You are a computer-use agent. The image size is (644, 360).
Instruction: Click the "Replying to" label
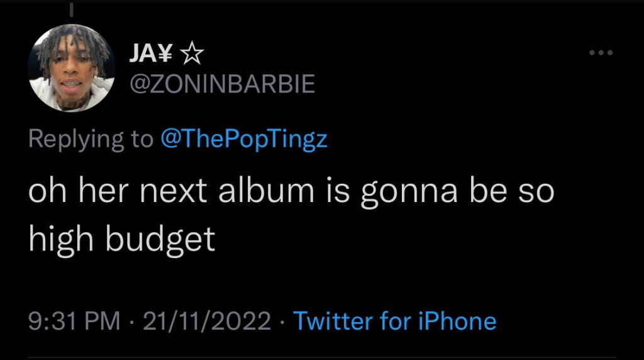pyautogui.click(x=90, y=138)
